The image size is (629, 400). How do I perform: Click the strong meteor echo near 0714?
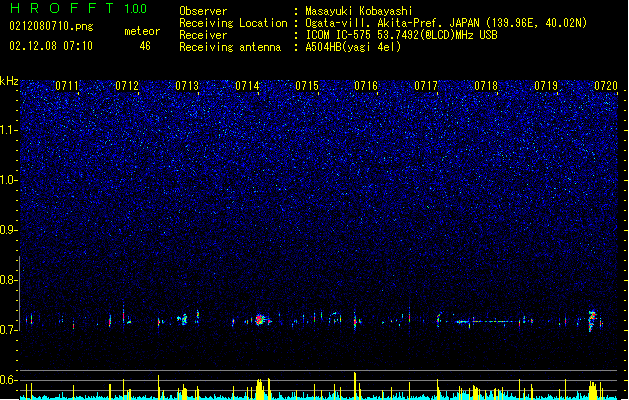point(260,320)
